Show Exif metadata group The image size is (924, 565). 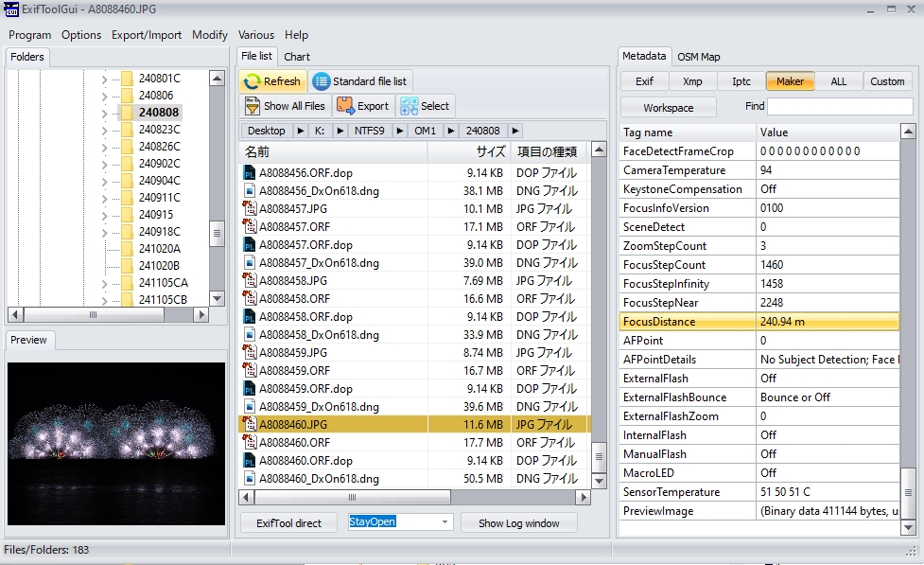(x=644, y=81)
